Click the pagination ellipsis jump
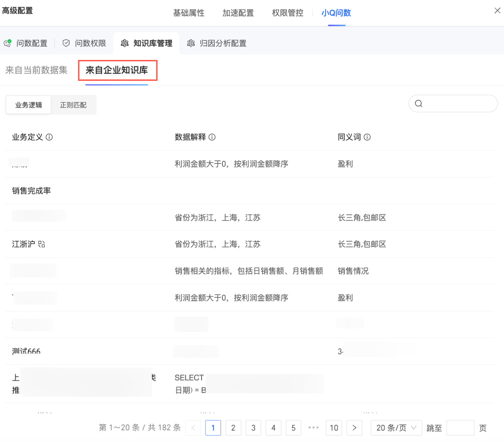 point(314,428)
